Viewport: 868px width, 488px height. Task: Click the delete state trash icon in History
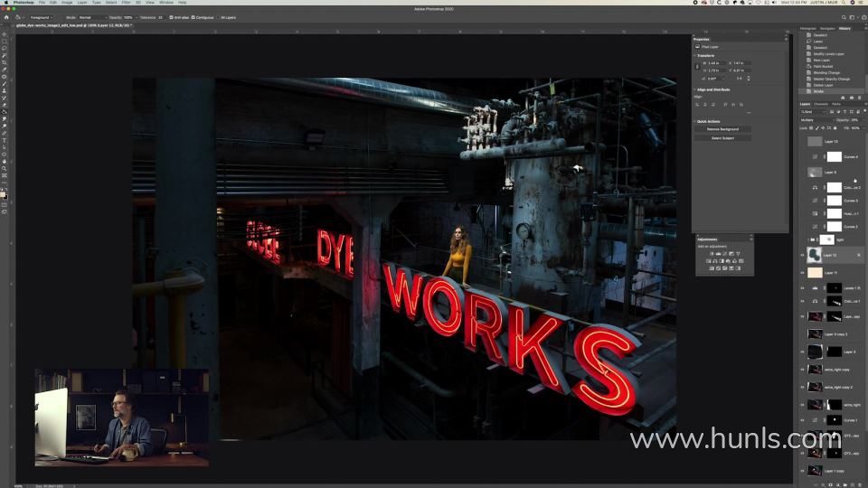859,98
